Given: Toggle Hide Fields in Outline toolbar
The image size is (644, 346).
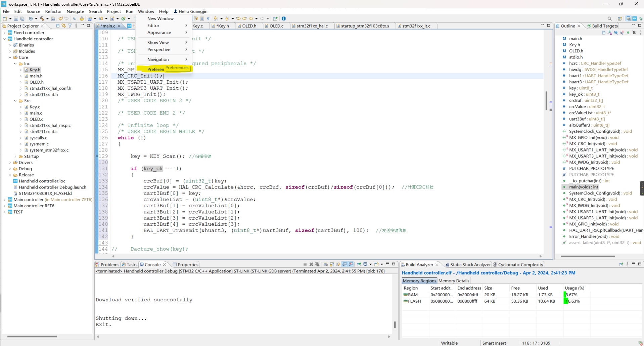Looking at the screenshot, I should [x=616, y=33].
